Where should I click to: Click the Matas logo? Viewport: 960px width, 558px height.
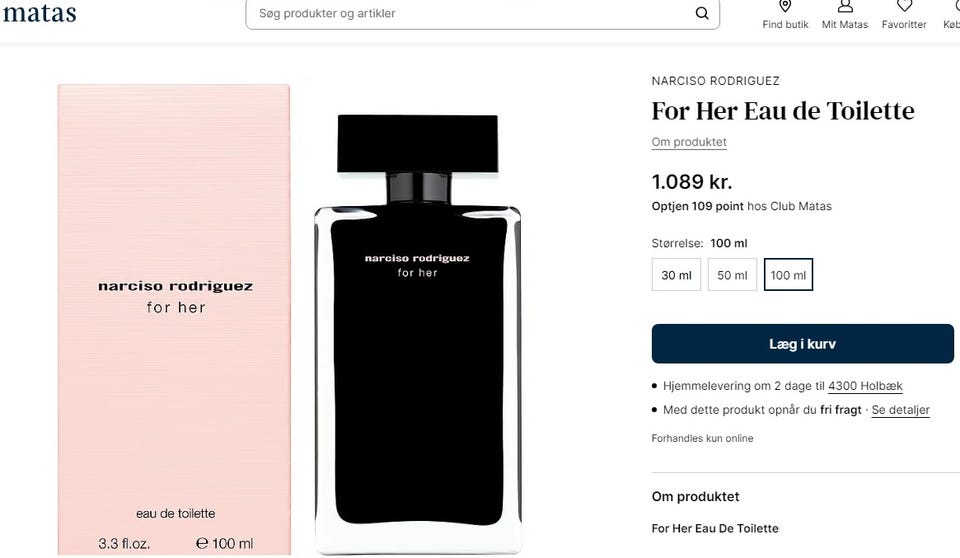tap(39, 13)
